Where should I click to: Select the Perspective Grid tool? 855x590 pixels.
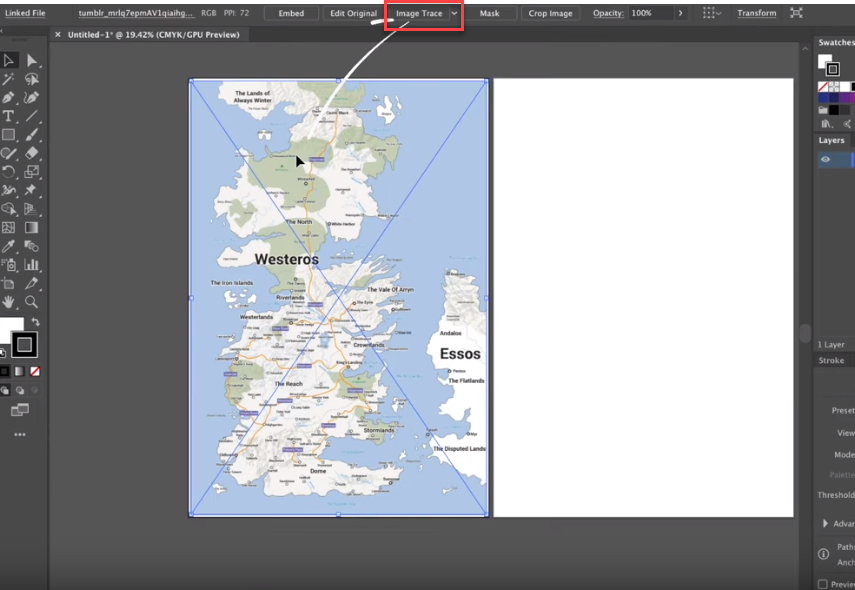click(x=32, y=209)
